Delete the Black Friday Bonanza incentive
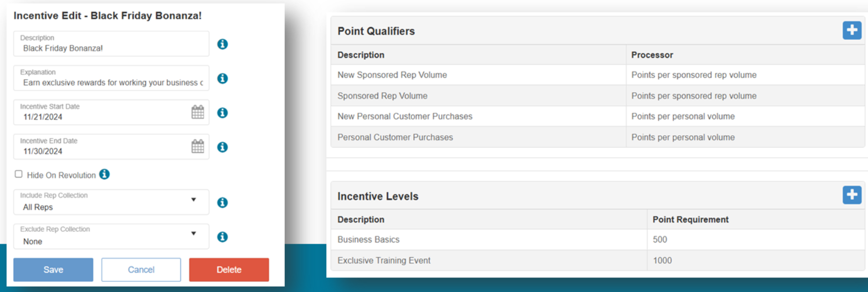The image size is (868, 292). [x=229, y=269]
